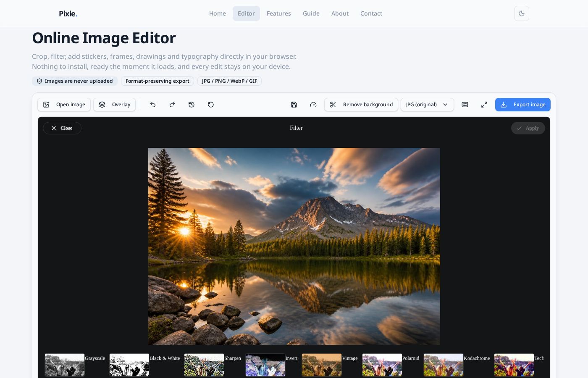Open the Contact page link

[x=371, y=13]
